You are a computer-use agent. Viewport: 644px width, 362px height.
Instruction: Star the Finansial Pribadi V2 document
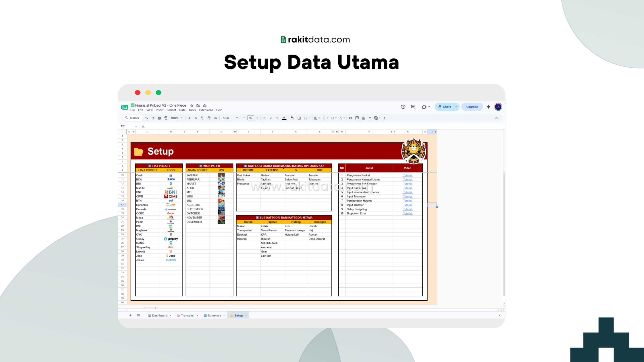[x=192, y=106]
